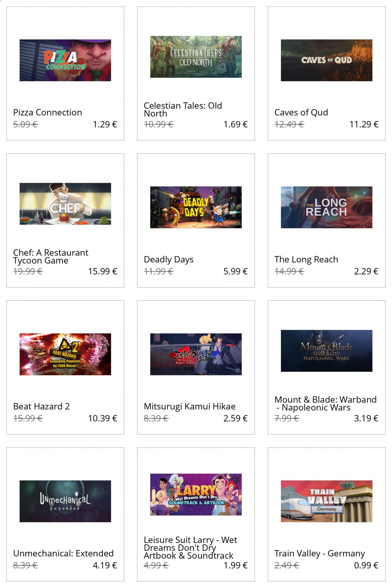Open the Pizza Connection title link
392x588 pixels.
coord(48,112)
